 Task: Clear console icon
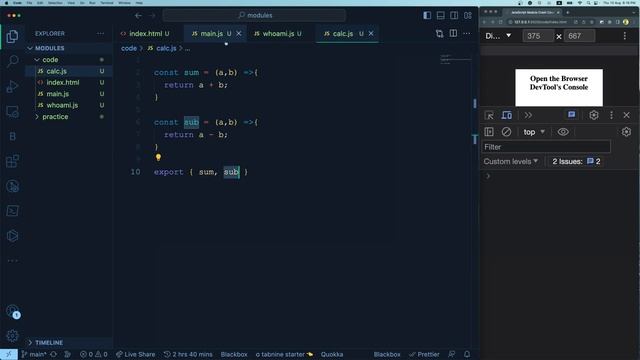(x=507, y=132)
